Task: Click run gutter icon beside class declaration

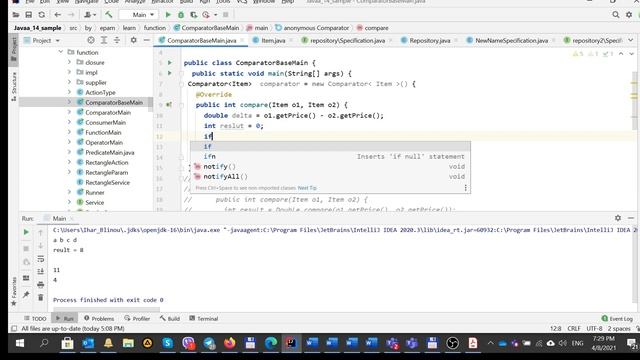Action: (x=170, y=63)
